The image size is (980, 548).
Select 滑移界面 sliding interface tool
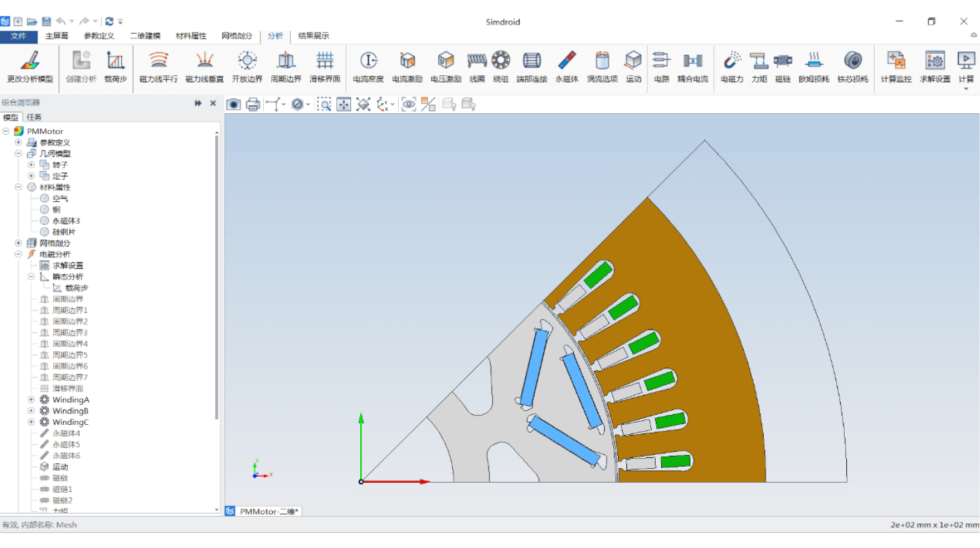pos(325,67)
